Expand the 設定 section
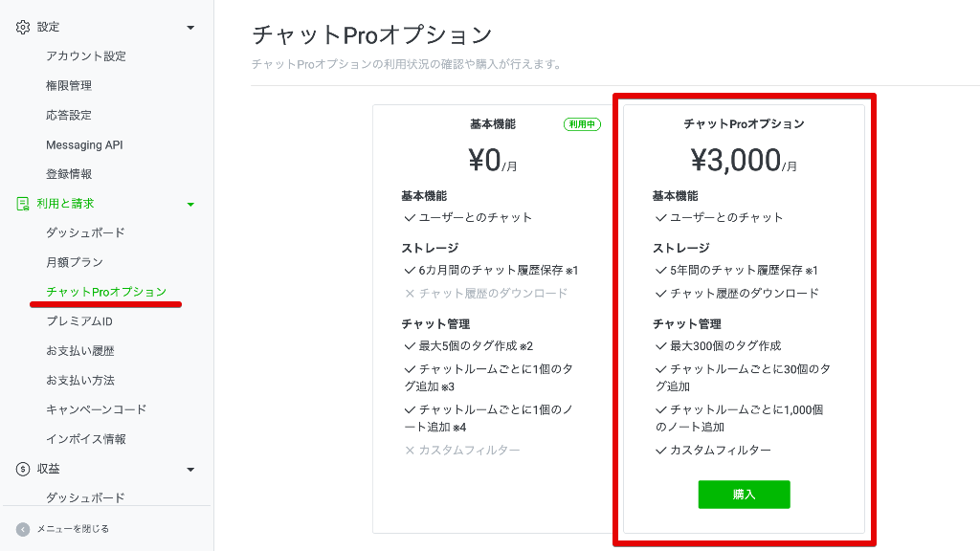Image resolution: width=980 pixels, height=551 pixels. coord(191,26)
